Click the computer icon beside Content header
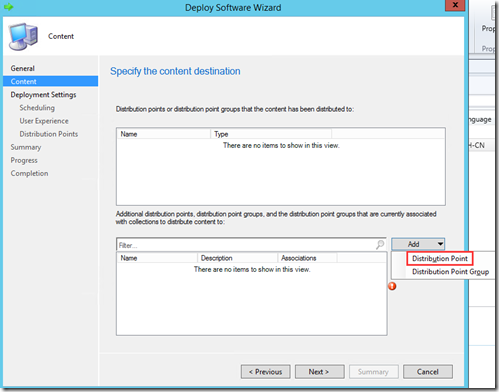The image size is (499, 392). click(x=23, y=36)
